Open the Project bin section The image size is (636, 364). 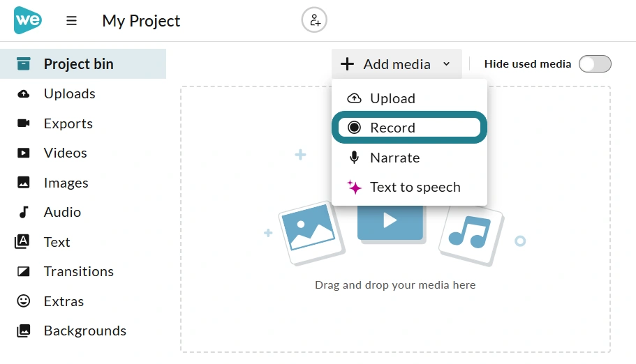tap(83, 63)
